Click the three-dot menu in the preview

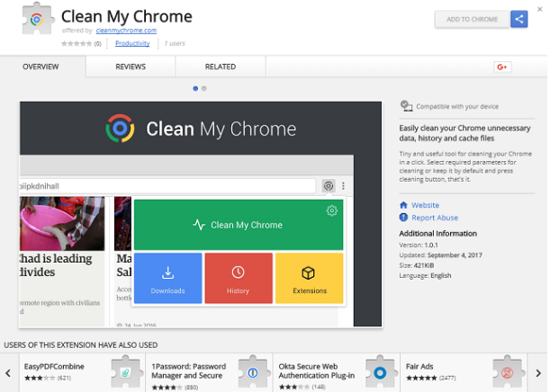pos(343,186)
